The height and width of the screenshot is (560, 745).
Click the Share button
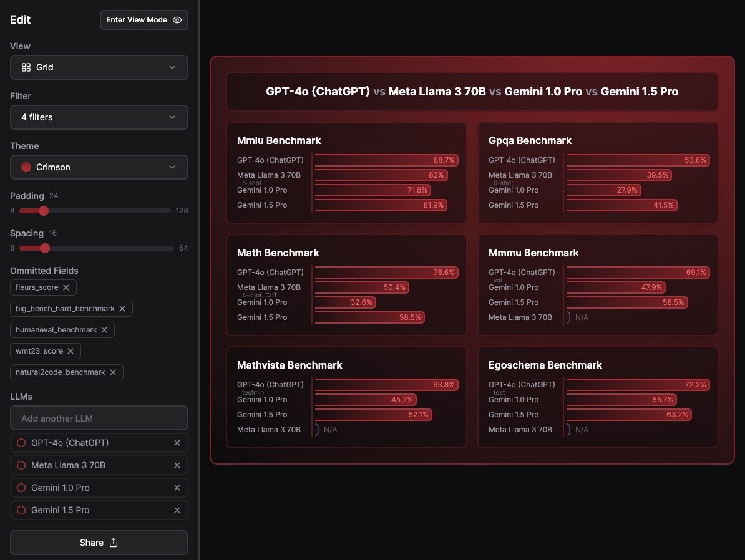[x=99, y=543]
